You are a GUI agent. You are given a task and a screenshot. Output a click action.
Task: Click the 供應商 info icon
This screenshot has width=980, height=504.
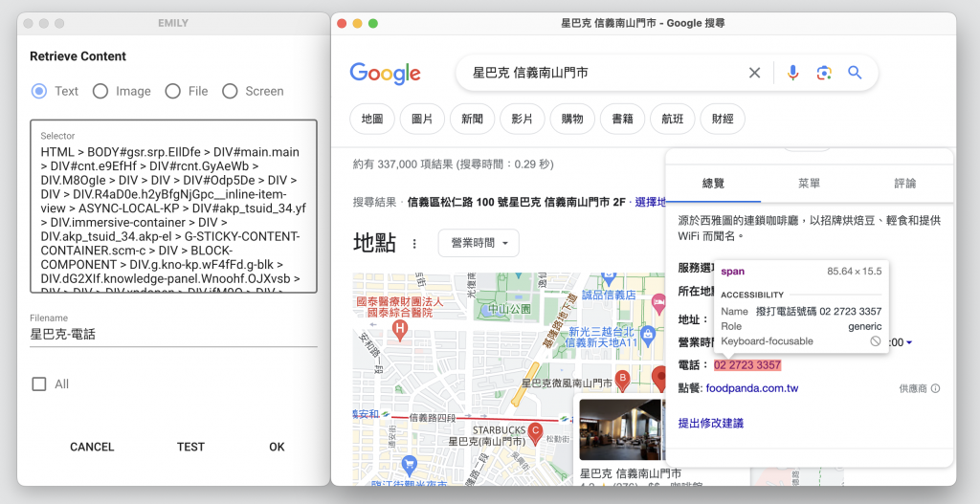pyautogui.click(x=935, y=388)
